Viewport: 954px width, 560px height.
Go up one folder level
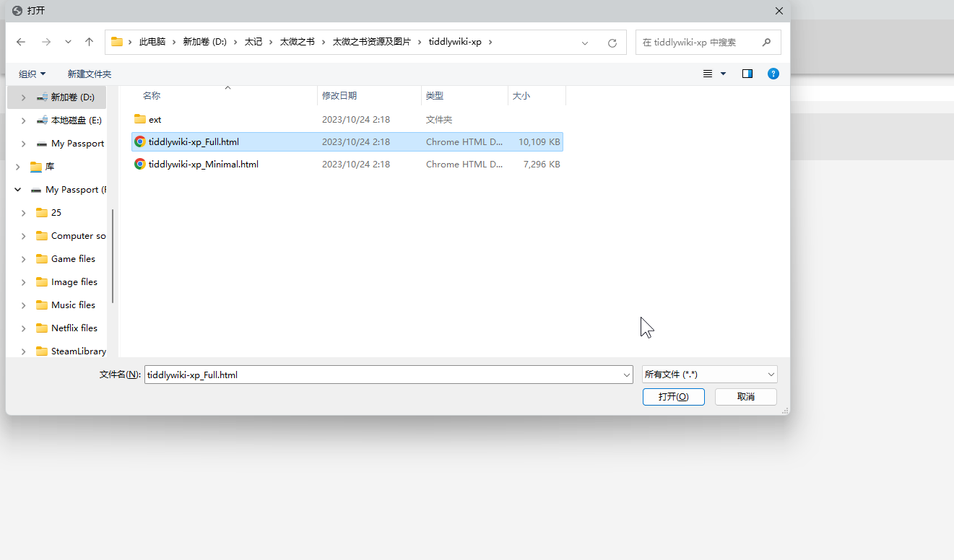tap(89, 42)
